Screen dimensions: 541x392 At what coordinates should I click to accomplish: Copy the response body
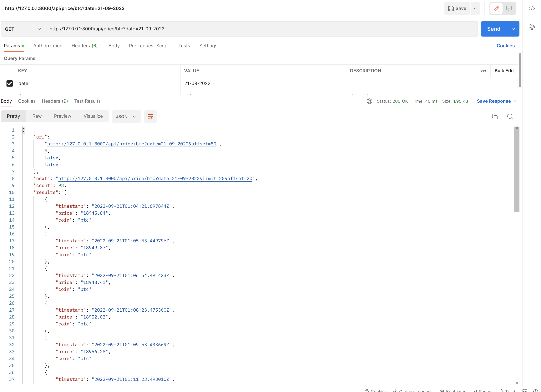point(495,116)
